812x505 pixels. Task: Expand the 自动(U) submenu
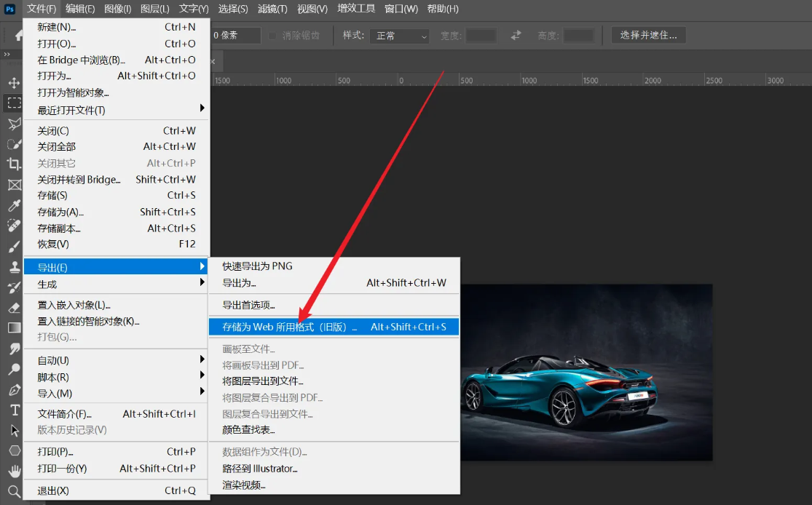117,360
